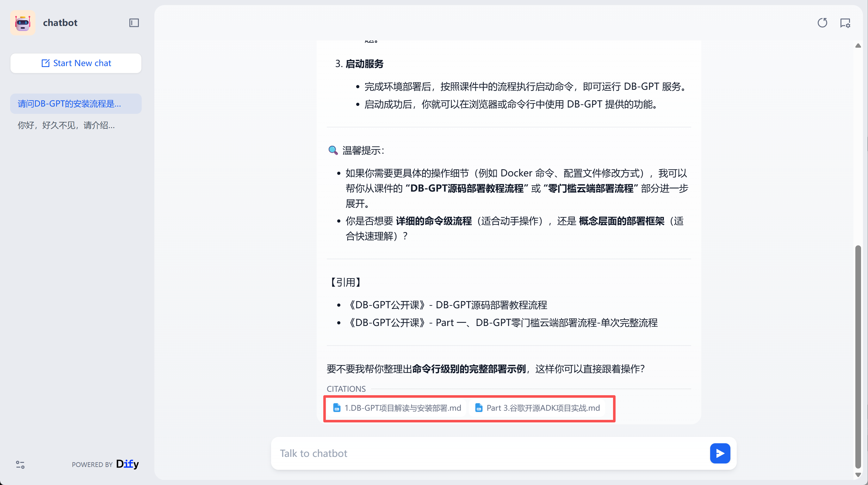
Task: Click the Dify logo link
Action: pyautogui.click(x=127, y=464)
